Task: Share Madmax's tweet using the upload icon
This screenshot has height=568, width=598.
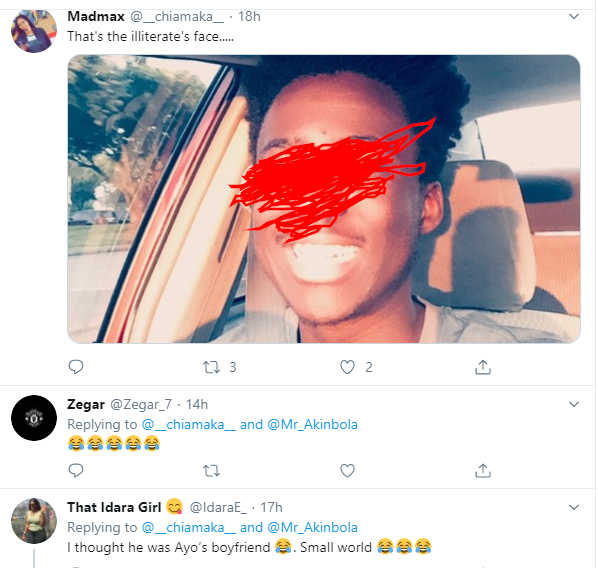Action: pyautogui.click(x=483, y=367)
